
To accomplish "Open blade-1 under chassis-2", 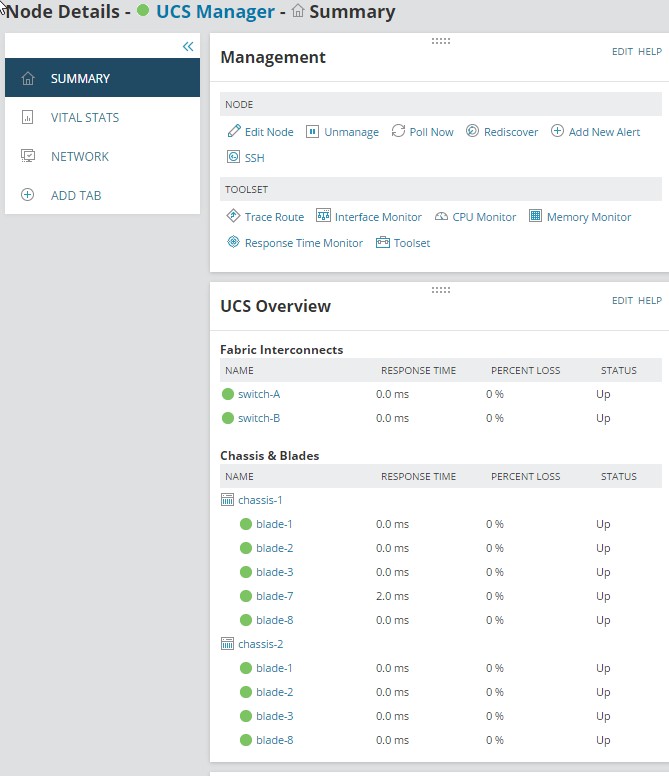I will [274, 668].
